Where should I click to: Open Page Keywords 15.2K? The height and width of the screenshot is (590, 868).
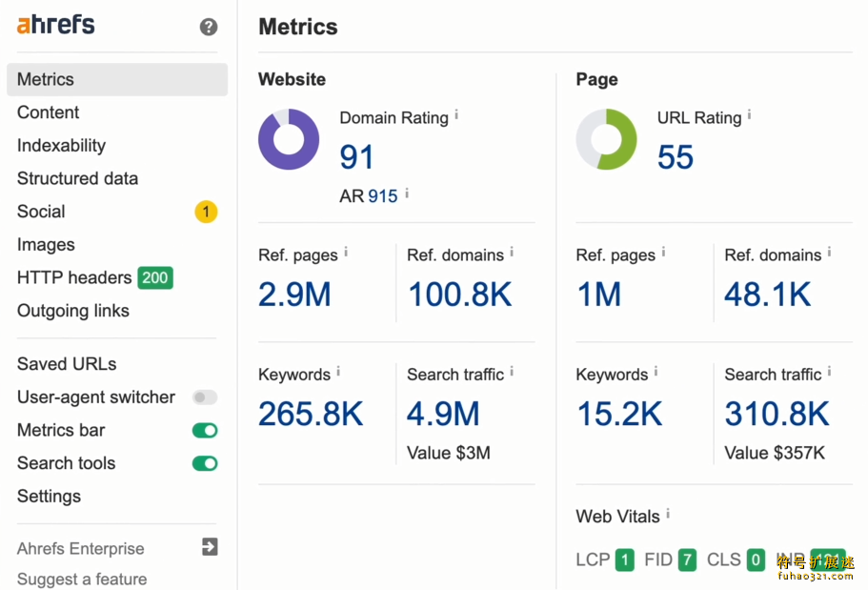tap(619, 414)
